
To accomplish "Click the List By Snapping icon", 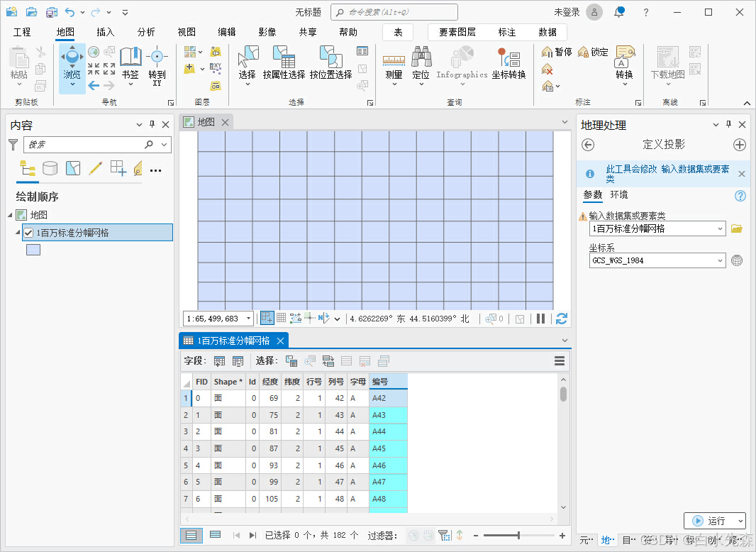I will click(118, 168).
